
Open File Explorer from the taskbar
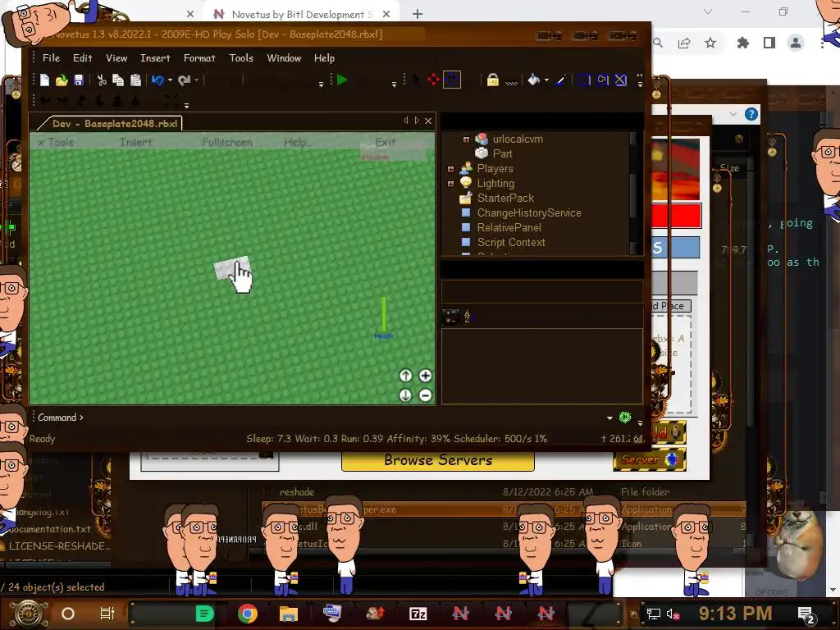point(288,614)
